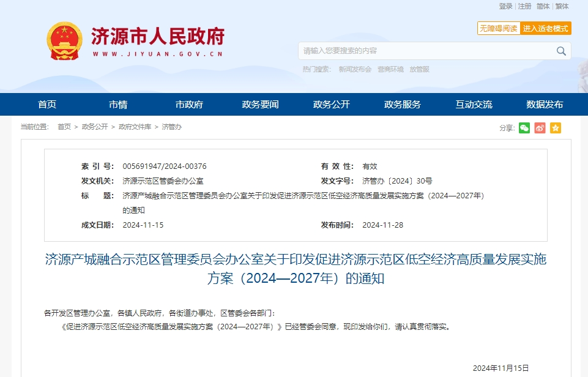Screen dimensions: 588x377
Task: Enable 进入适老模式 elderly-friendly mode
Action: [x=547, y=28]
